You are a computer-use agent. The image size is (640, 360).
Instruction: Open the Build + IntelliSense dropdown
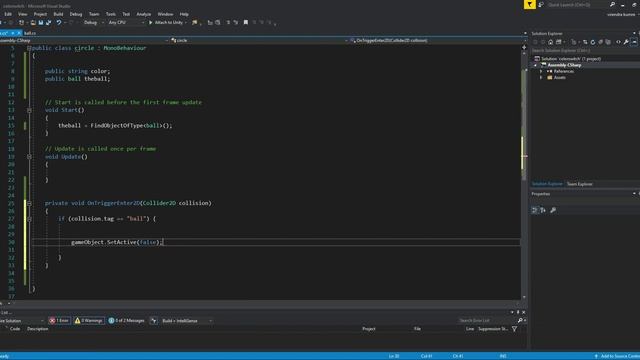coord(187,321)
